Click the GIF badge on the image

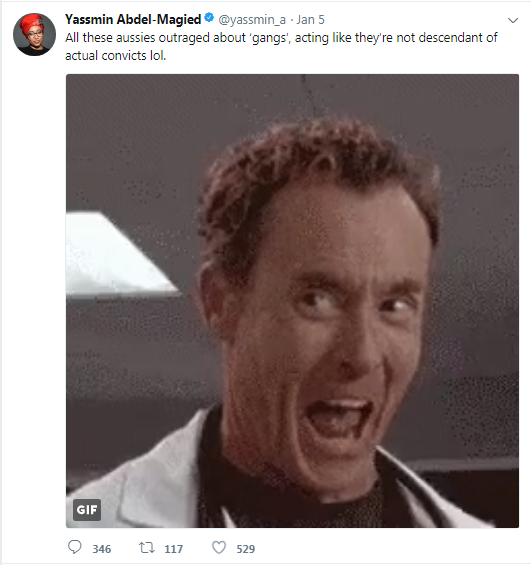[x=87, y=510]
